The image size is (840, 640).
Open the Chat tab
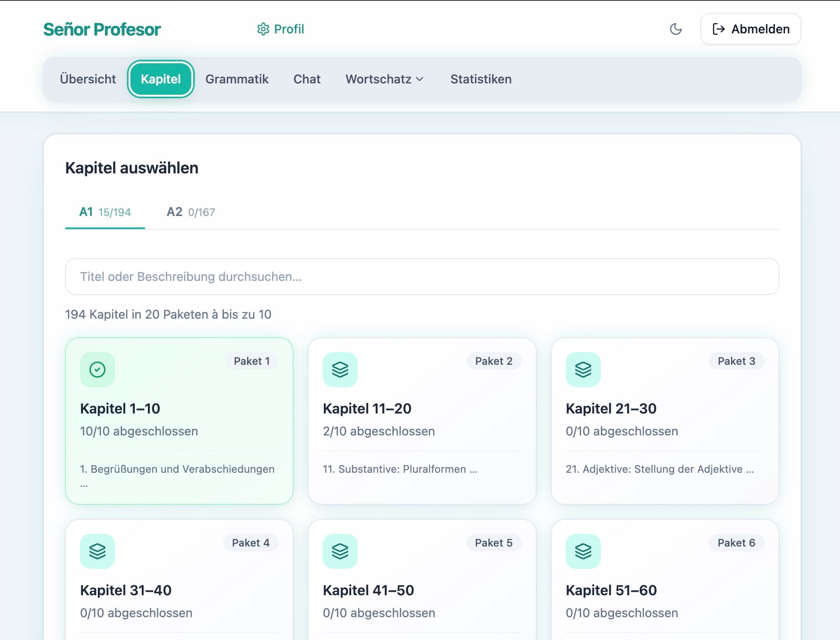[x=307, y=79]
